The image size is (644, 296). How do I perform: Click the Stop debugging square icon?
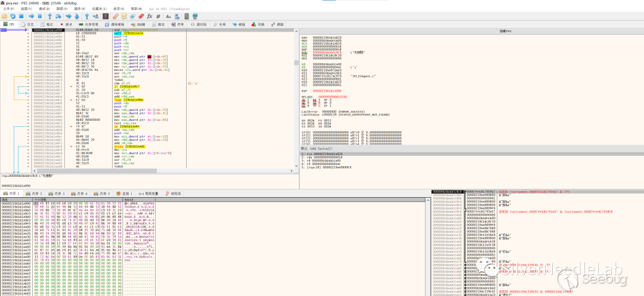(21, 16)
